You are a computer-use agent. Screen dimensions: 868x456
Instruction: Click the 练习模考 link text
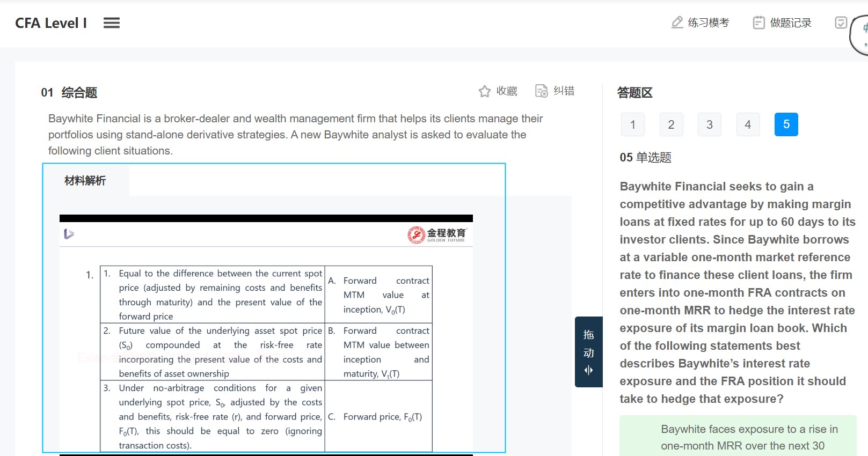pos(709,23)
